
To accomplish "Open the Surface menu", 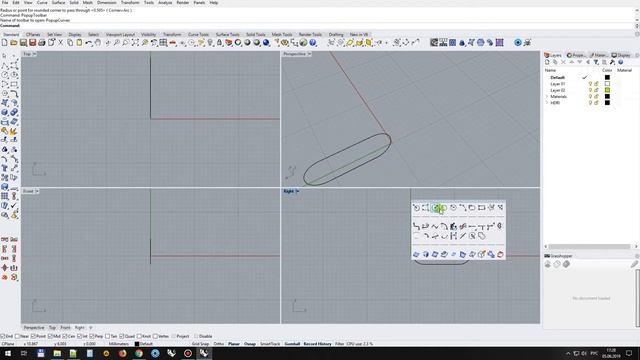I will pos(58,2).
